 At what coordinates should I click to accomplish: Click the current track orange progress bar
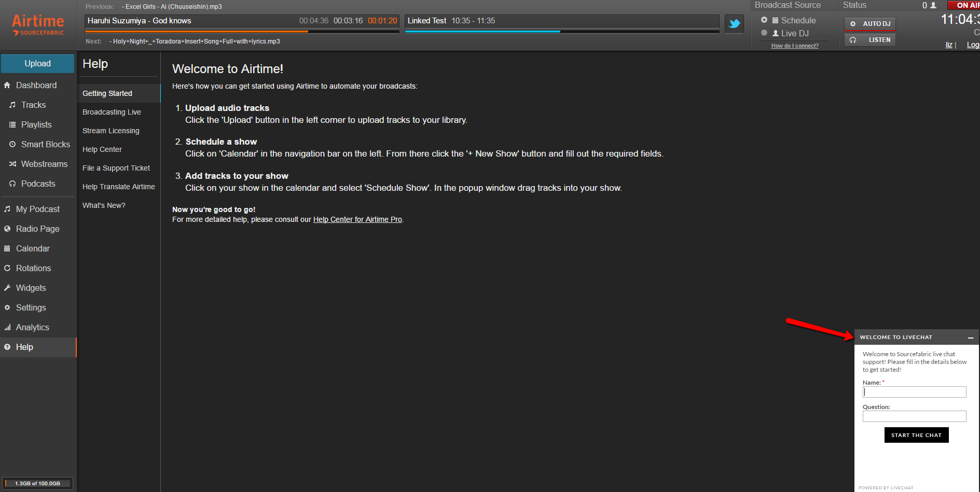[x=242, y=32]
